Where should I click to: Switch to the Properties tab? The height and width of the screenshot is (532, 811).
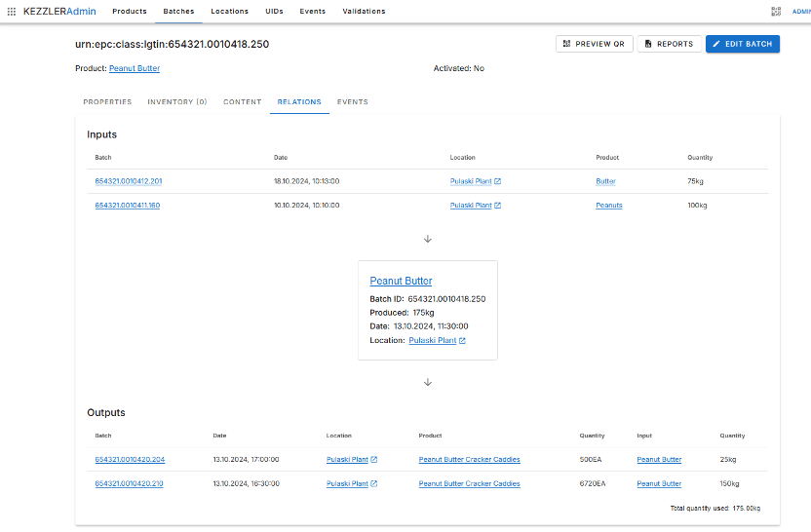click(x=107, y=101)
